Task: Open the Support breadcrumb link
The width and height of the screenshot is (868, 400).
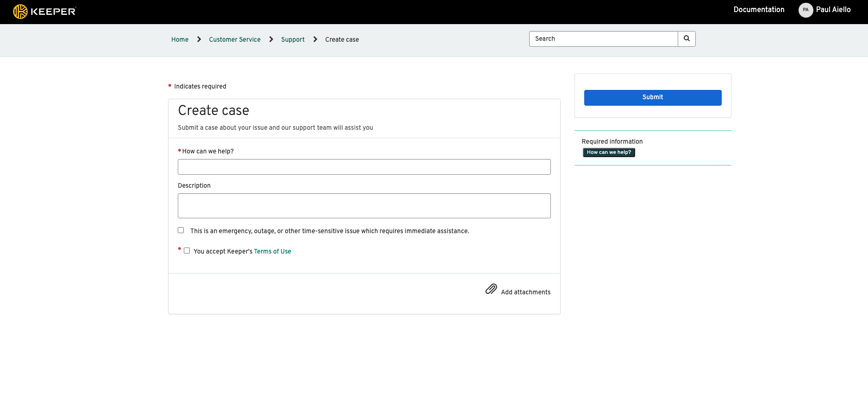Action: click(x=293, y=40)
